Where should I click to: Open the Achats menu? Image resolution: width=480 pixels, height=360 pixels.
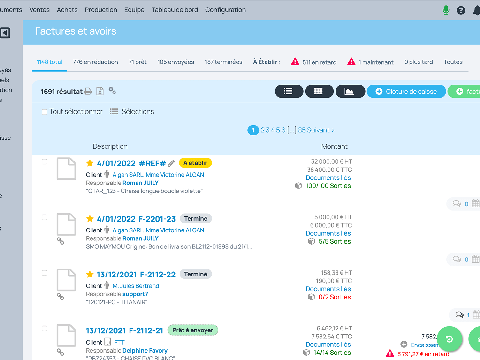tap(67, 10)
